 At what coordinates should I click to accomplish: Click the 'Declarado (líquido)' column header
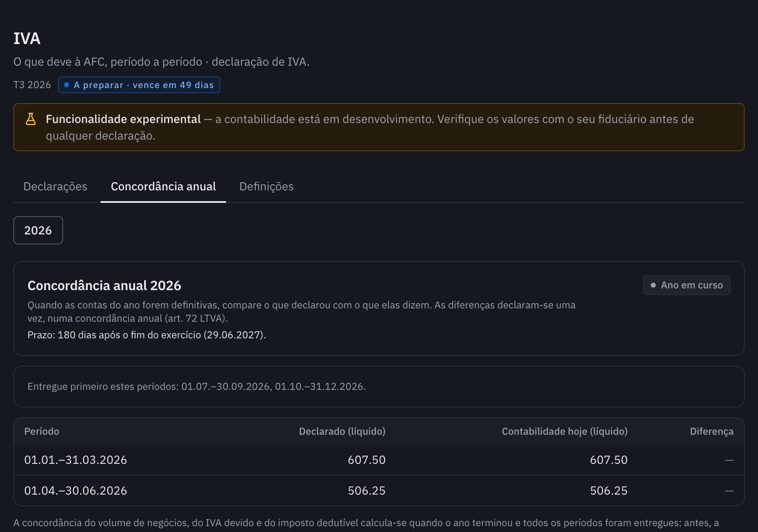(342, 431)
